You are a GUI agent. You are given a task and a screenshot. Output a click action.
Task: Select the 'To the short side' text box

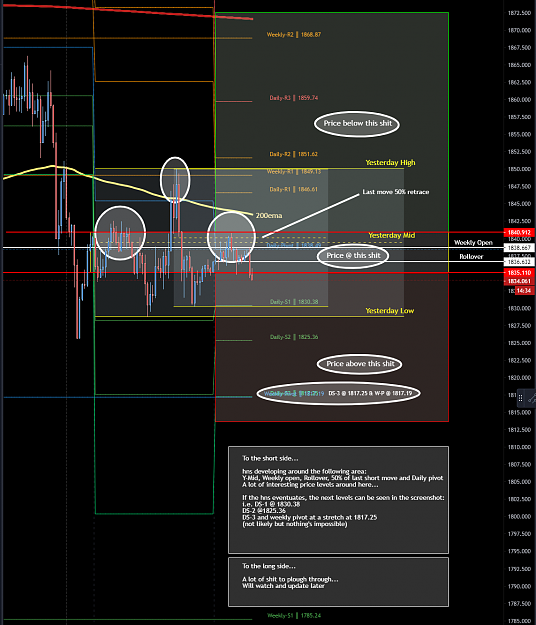(338, 500)
